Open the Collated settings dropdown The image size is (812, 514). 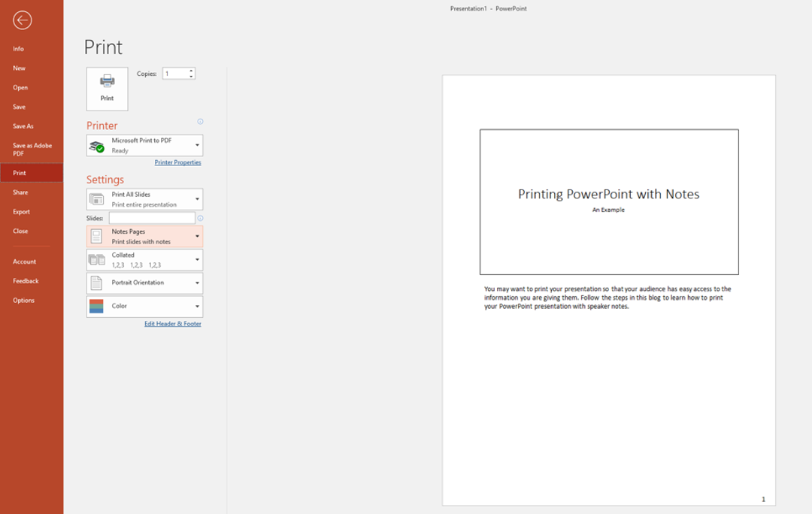[197, 259]
